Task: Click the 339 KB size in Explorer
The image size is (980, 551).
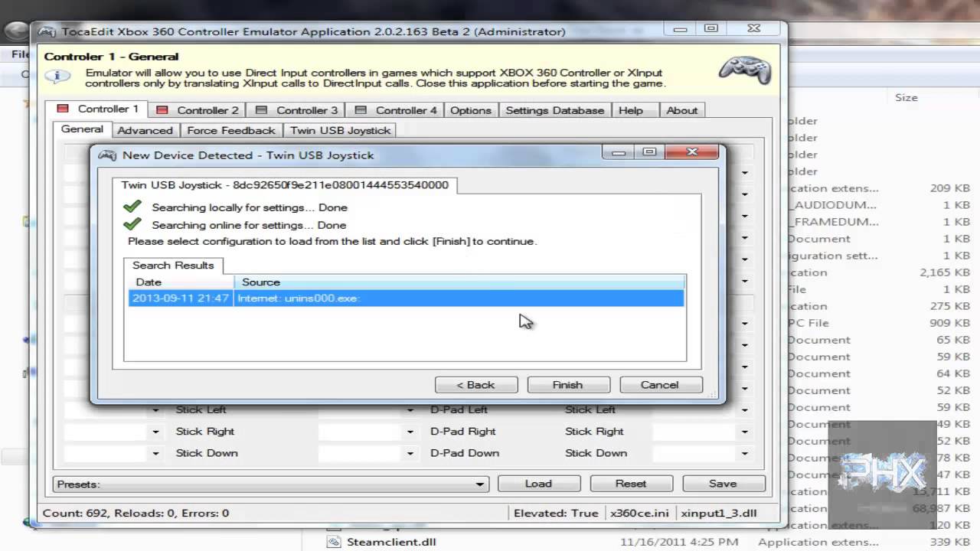Action: (x=950, y=542)
